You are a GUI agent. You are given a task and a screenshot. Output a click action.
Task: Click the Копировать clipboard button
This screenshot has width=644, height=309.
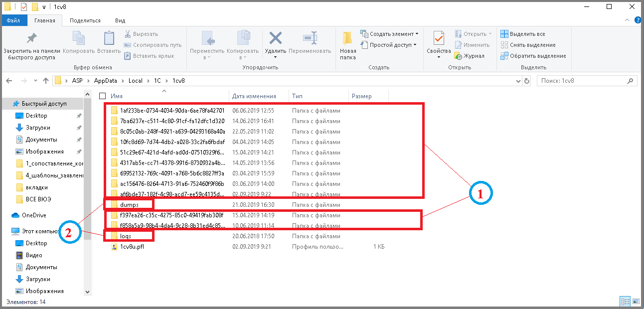pyautogui.click(x=79, y=42)
